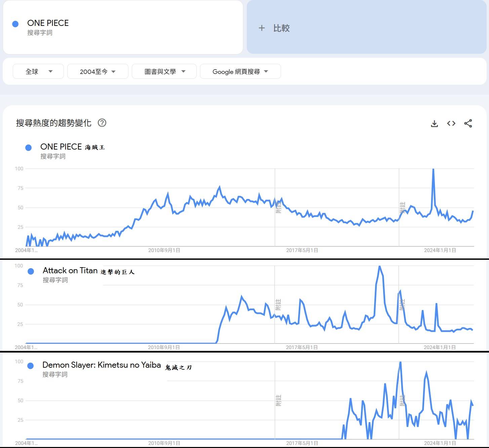Click the 附註 note near 2017 in Demon Slayer chart

tap(278, 400)
